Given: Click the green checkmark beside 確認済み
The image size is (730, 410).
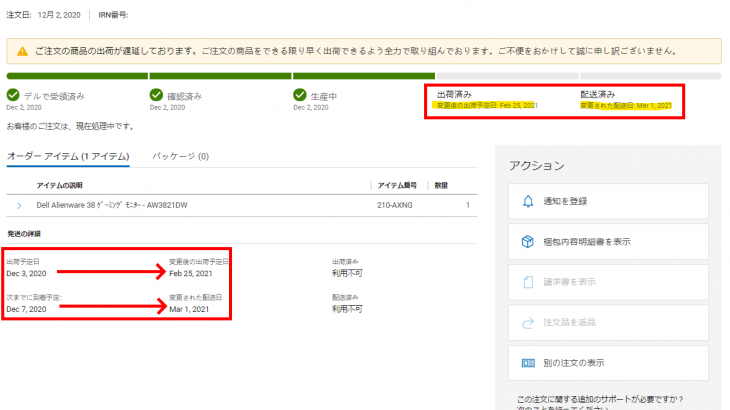Looking at the screenshot, I should (x=156, y=95).
